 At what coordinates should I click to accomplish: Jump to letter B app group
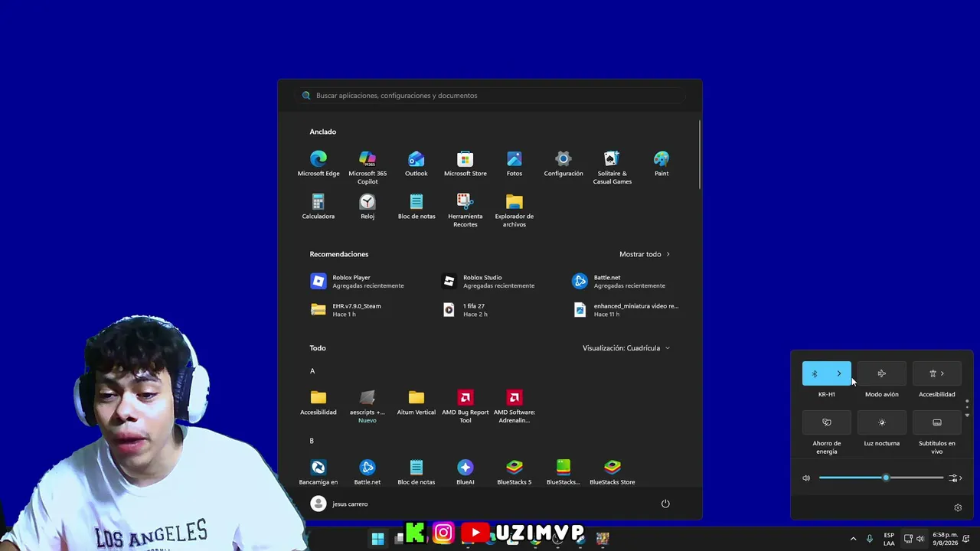coord(312,441)
